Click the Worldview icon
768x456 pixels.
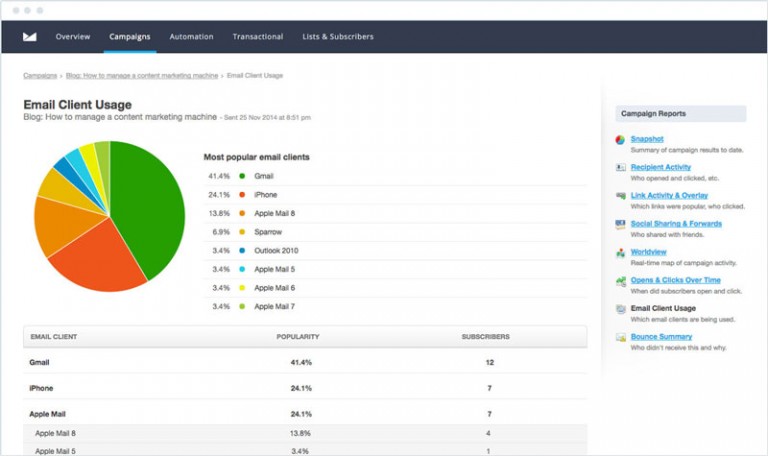click(x=620, y=253)
